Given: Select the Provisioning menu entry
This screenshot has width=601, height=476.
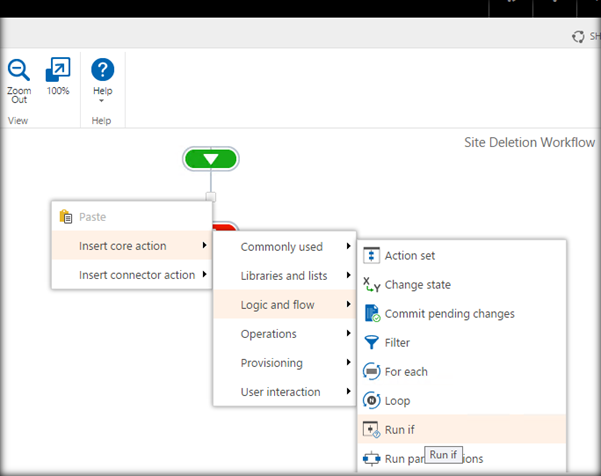Looking at the screenshot, I should click(271, 363).
